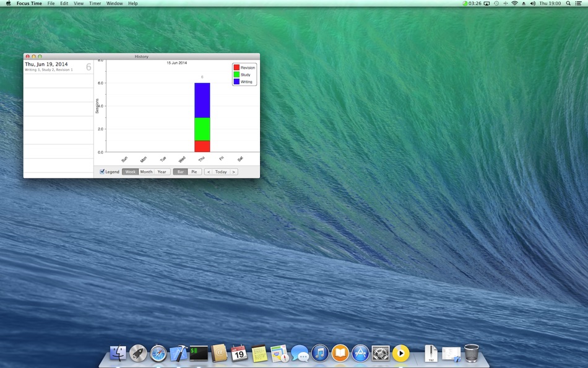Switch history view to Week
The width and height of the screenshot is (588, 368).
[130, 172]
